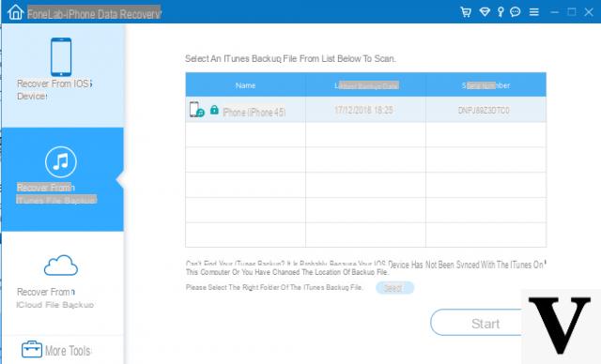601x364 pixels.
Task: Click the diamond icon in title bar
Action: tap(485, 12)
